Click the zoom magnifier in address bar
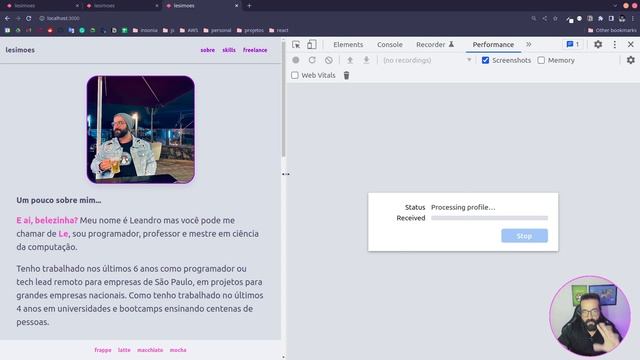This screenshot has height=360, width=640. pyautogui.click(x=534, y=18)
